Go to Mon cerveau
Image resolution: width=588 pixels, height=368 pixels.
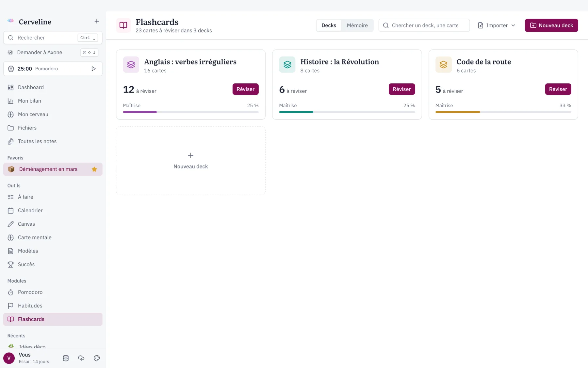(x=53, y=114)
